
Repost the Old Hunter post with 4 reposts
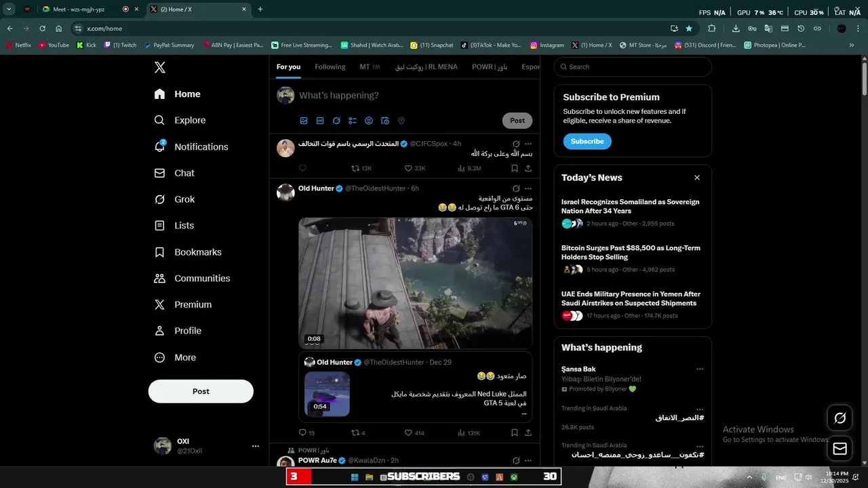[358, 432]
